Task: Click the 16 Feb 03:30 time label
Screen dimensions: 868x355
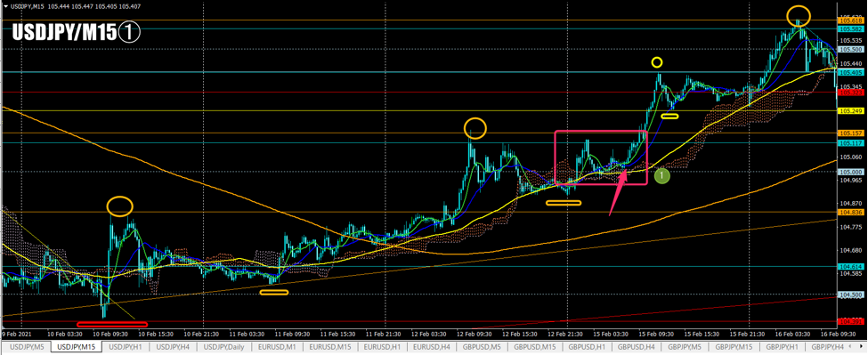Action: tap(793, 335)
